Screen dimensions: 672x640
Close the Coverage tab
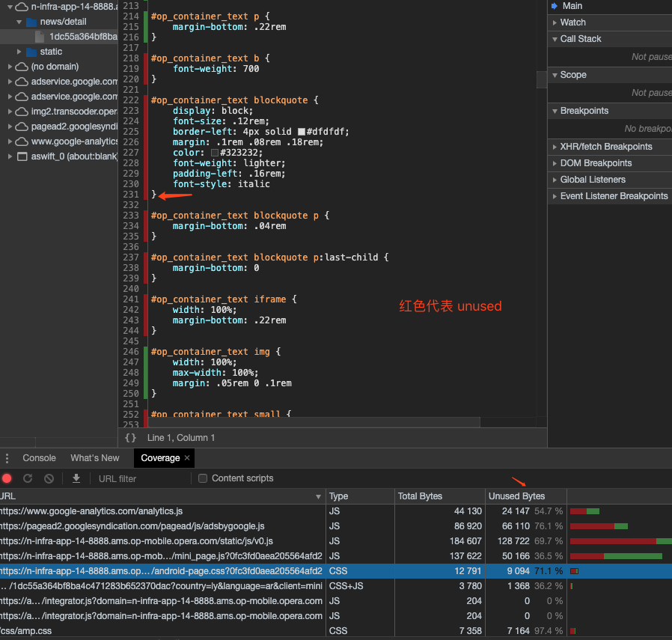[x=187, y=458]
